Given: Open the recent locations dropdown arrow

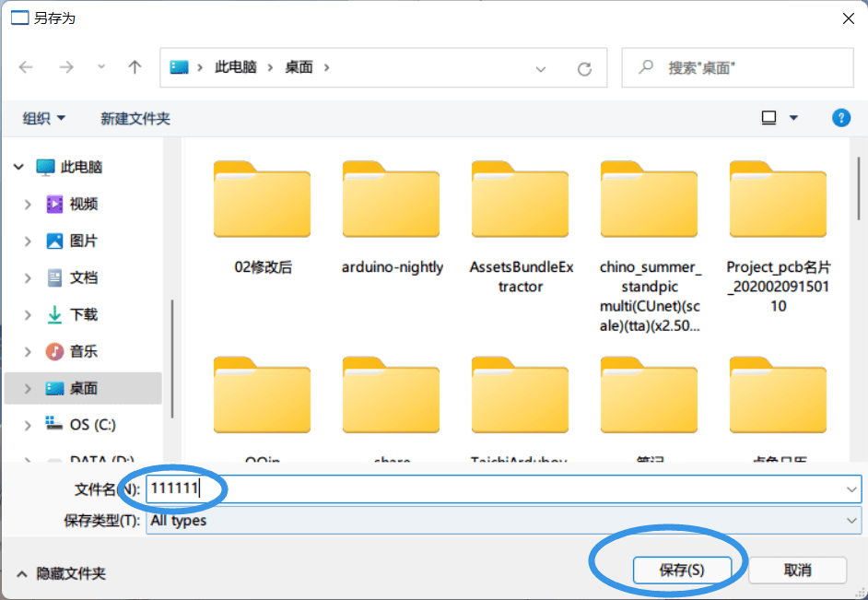Looking at the screenshot, I should [100, 67].
